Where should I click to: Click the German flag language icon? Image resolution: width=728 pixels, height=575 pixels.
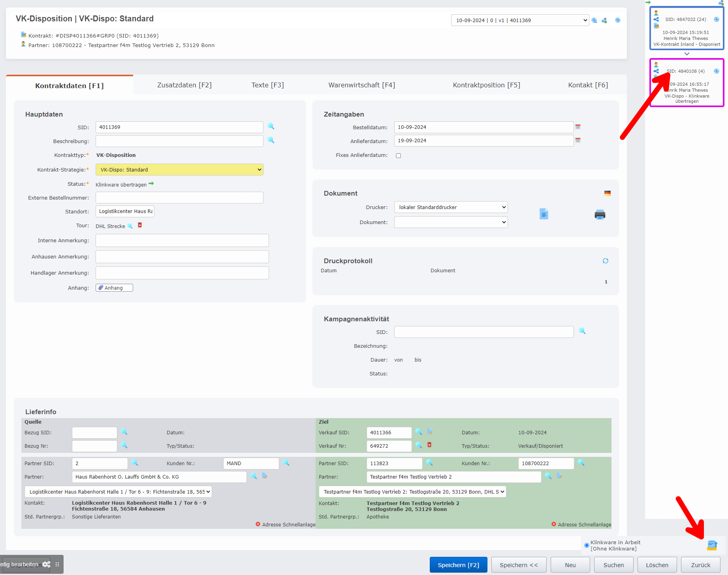[x=608, y=193]
